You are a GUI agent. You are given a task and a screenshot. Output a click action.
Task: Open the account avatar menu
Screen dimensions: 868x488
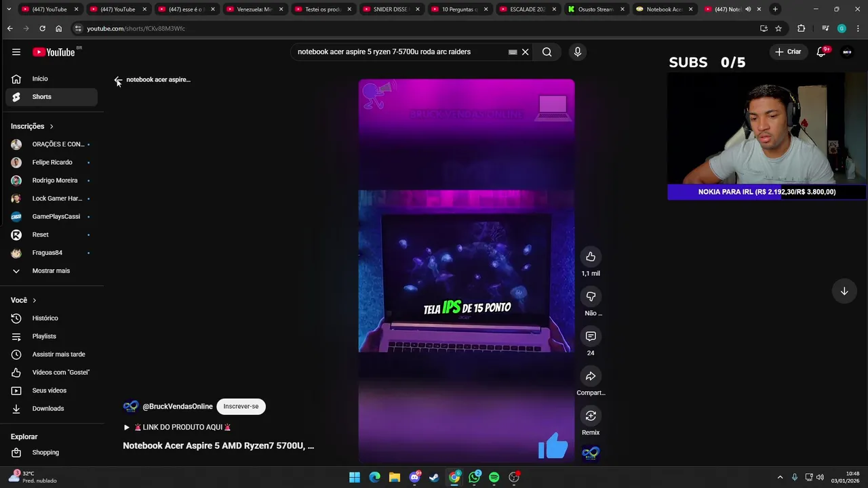847,52
